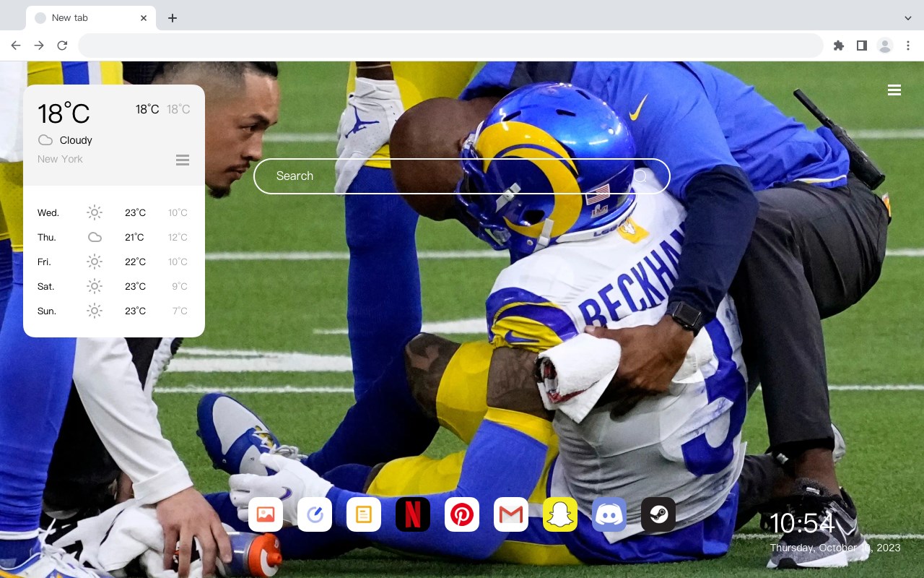The width and height of the screenshot is (924, 578).
Task: Click the cloudy weather icon beside Cloudy
Action: [45, 140]
